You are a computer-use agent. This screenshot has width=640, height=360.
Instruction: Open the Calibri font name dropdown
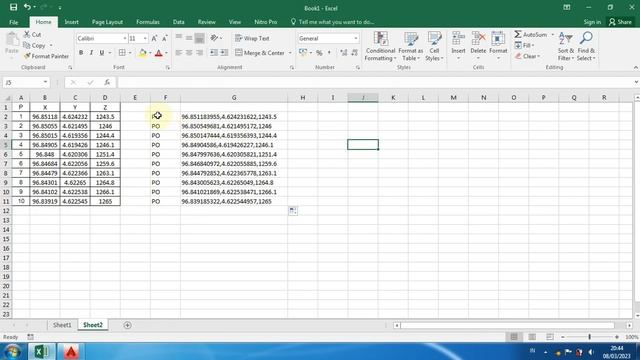(x=124, y=38)
